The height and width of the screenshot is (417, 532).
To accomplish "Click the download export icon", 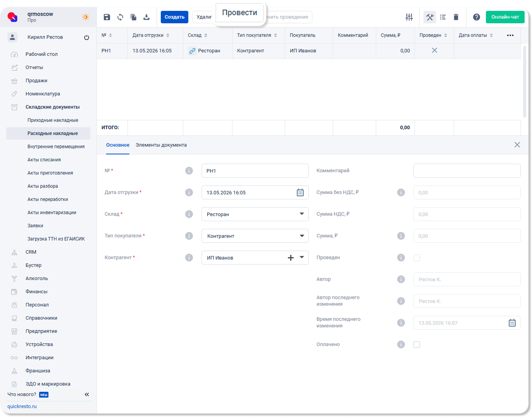I will (146, 17).
